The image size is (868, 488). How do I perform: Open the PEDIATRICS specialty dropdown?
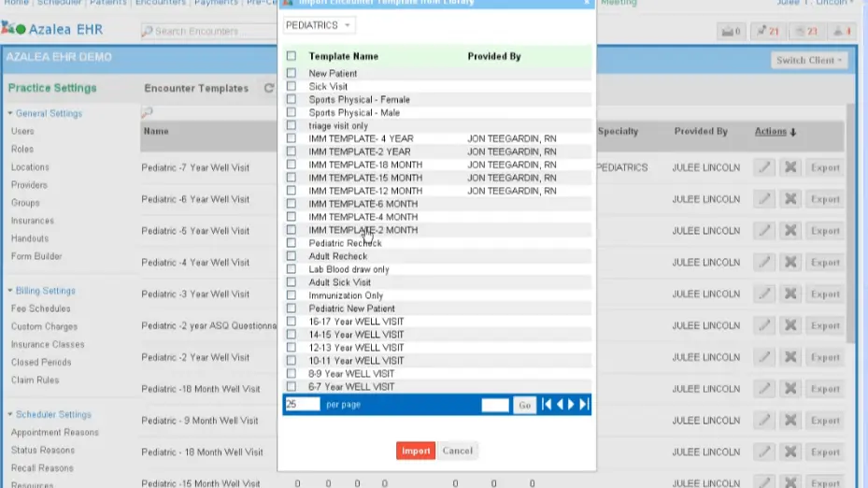[319, 25]
